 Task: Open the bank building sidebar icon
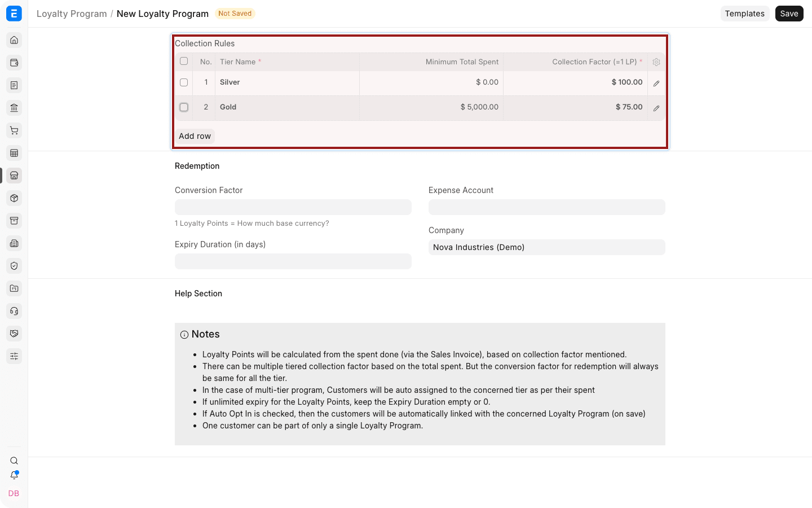coord(14,108)
